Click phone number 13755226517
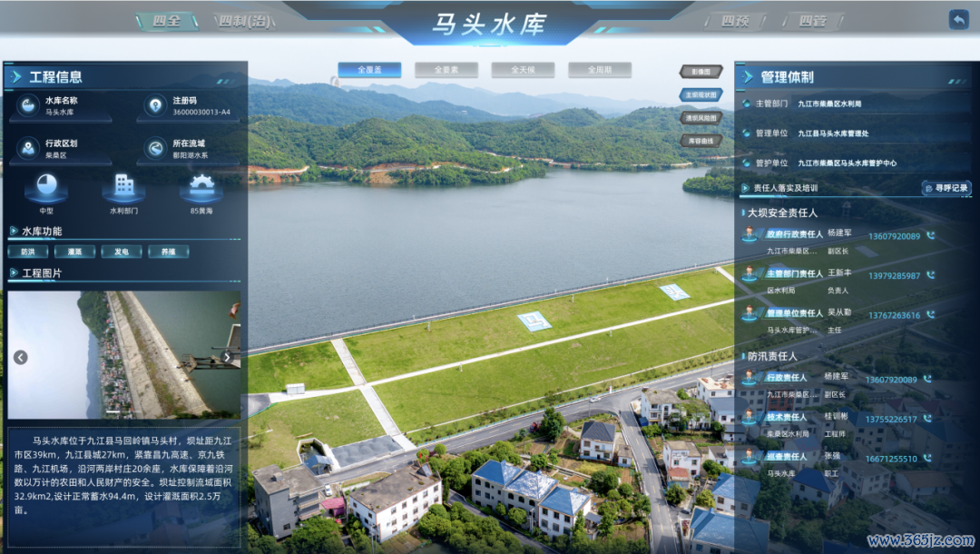Image resolution: width=980 pixels, height=554 pixels. click(x=891, y=419)
